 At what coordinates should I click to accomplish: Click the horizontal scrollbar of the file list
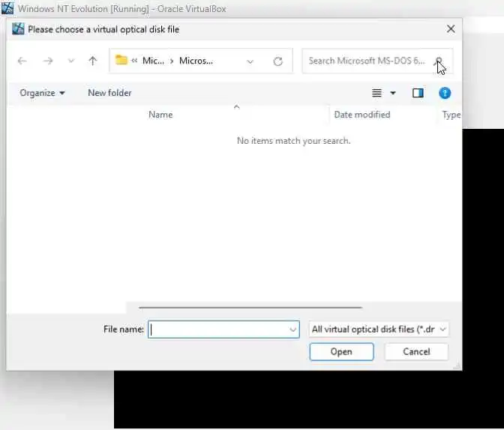250,307
